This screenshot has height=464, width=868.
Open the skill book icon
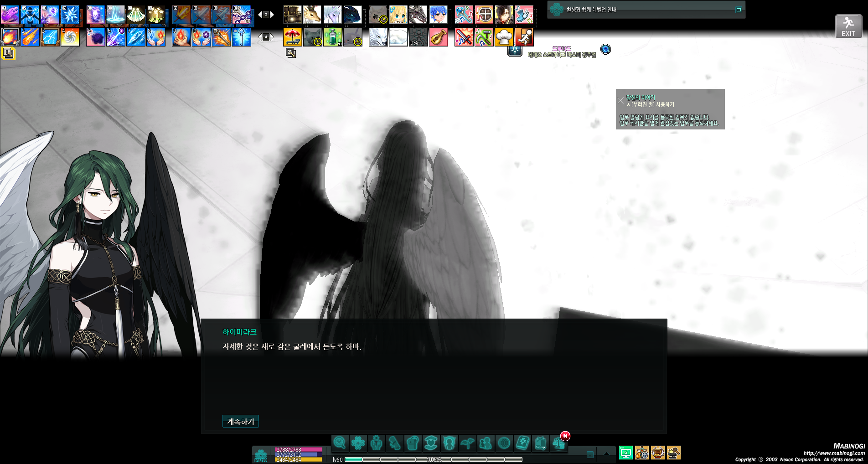(522, 443)
